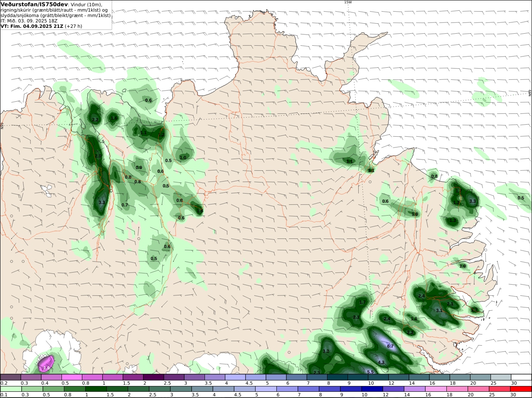
Task: Click the init time "IT: Mið. 03. 09. 2025 18Z"
Action: pos(29,21)
